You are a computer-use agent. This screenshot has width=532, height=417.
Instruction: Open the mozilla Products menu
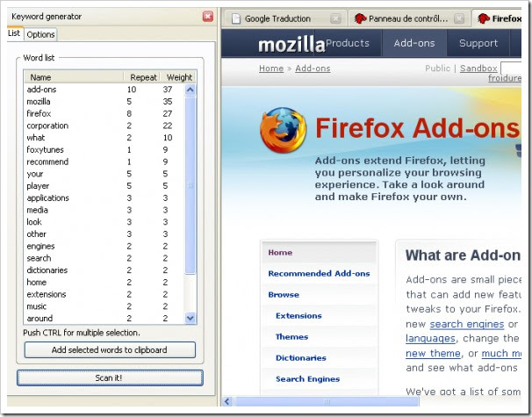[x=348, y=43]
